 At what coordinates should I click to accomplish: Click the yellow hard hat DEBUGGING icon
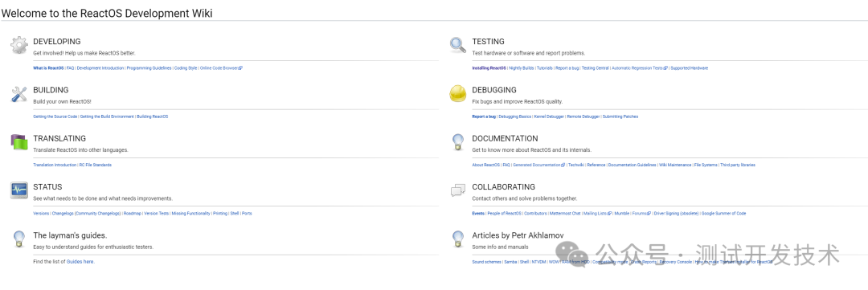coord(458,94)
